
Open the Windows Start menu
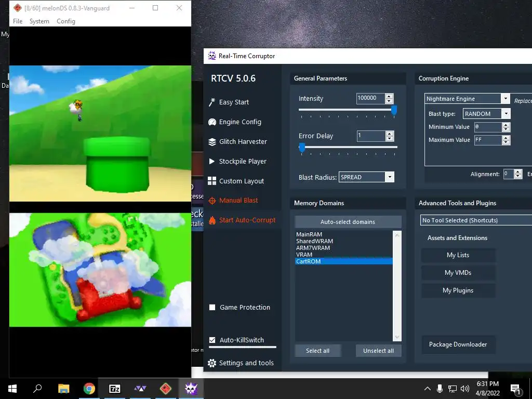click(12, 389)
